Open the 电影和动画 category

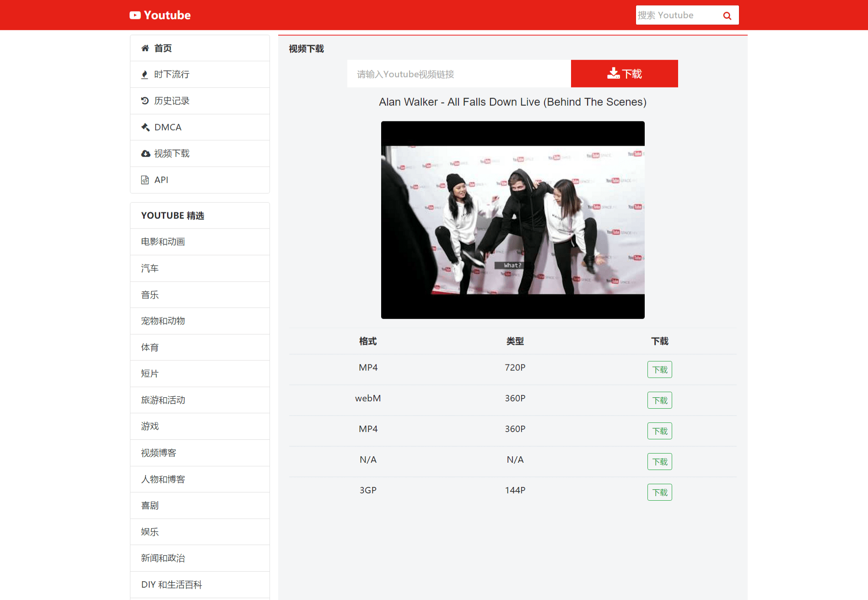click(200, 242)
